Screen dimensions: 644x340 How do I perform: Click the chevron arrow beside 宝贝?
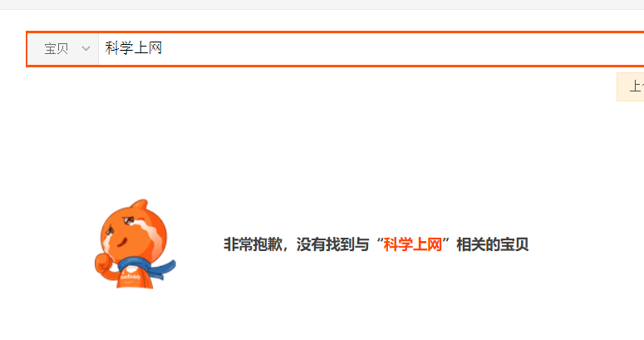pyautogui.click(x=86, y=49)
